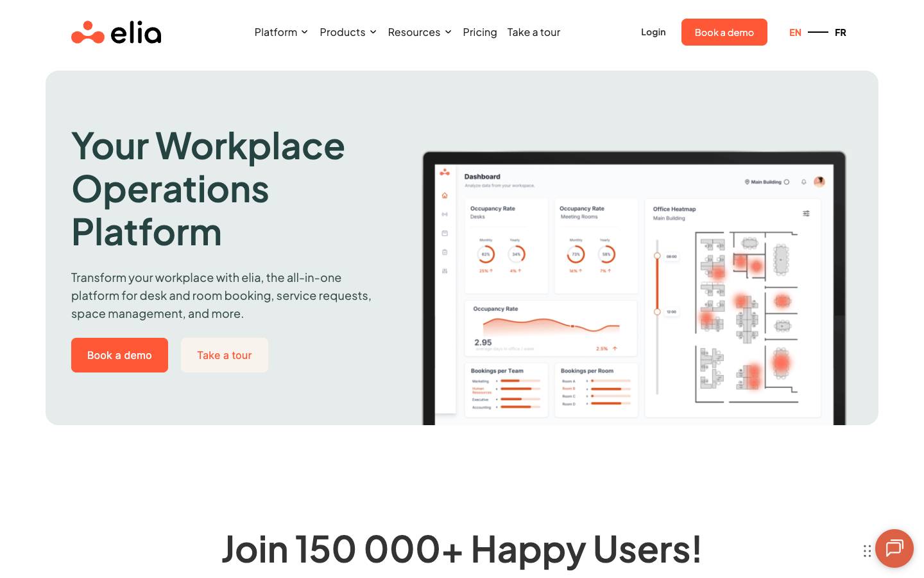
Task: Go to the Login page
Action: click(x=653, y=32)
